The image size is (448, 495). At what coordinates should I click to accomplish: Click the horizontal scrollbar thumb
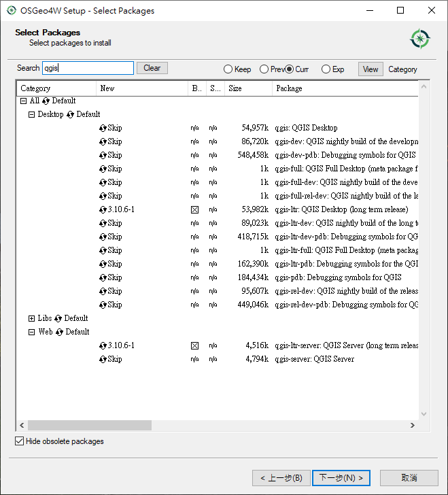coord(90,425)
